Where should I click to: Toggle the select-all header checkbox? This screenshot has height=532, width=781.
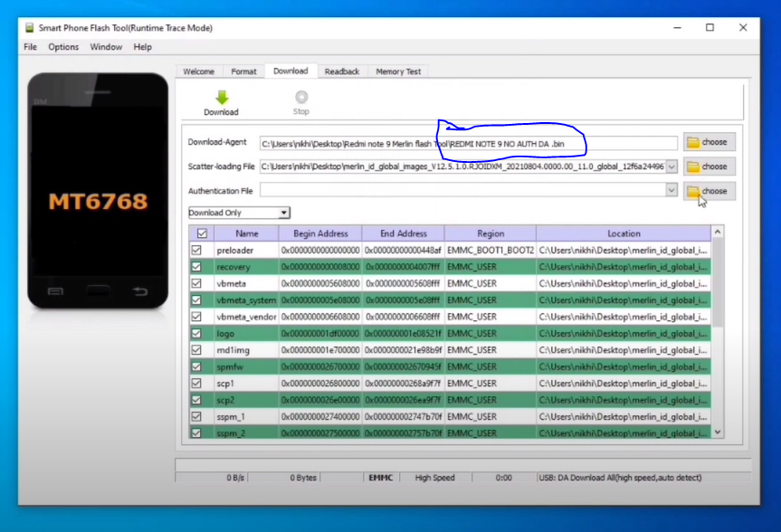point(202,233)
